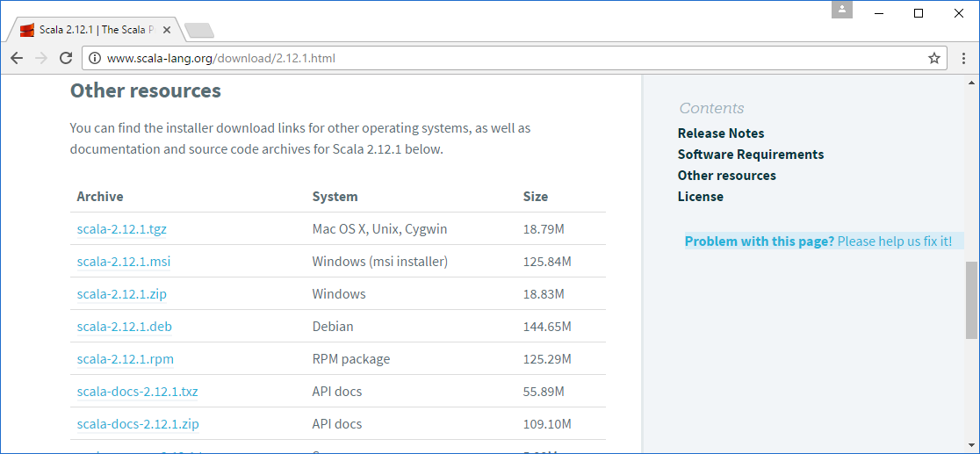The width and height of the screenshot is (980, 454).
Task: Jump to Release Notes in Contents
Action: (721, 133)
